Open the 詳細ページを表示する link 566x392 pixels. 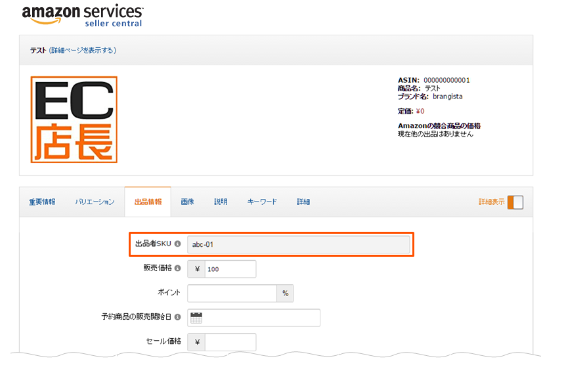[x=83, y=50]
